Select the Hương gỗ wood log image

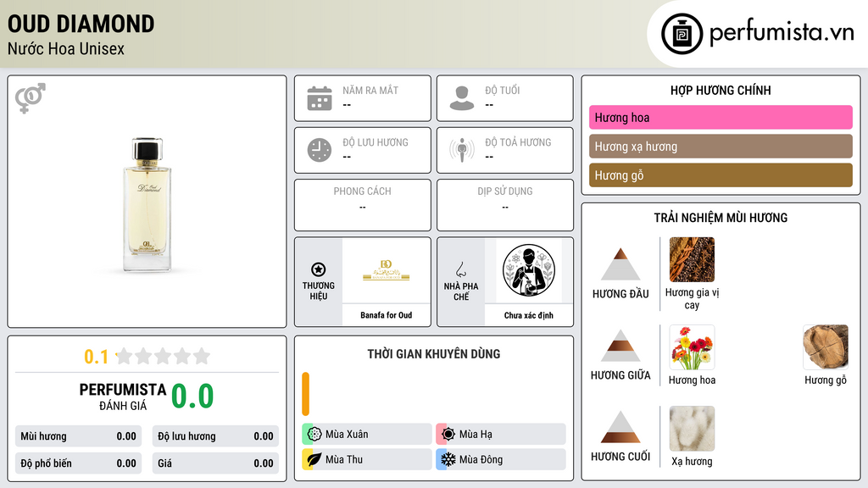[x=826, y=347]
